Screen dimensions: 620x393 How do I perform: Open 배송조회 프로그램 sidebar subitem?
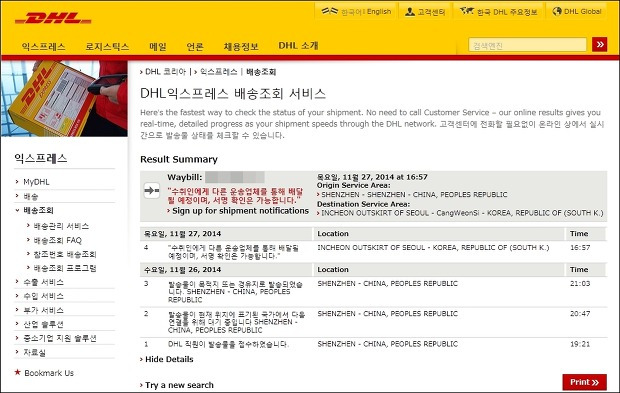65,268
